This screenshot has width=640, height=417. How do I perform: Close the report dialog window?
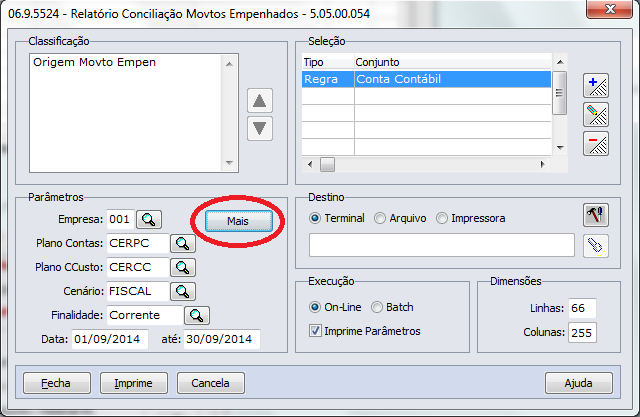[610, 9]
